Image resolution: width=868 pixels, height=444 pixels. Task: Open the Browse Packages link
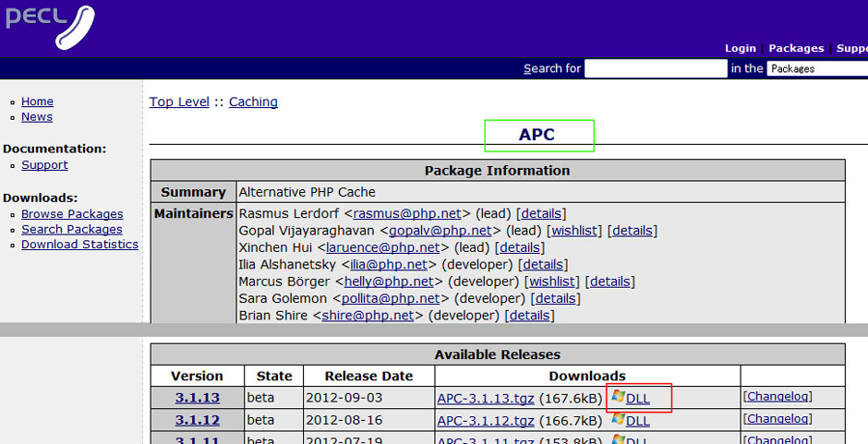[x=72, y=214]
